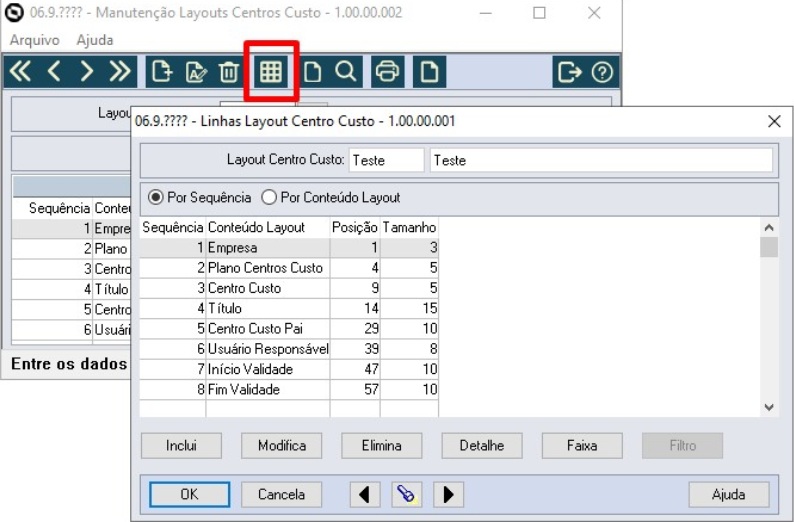Click position value 57 in grid
This screenshot has height=522, width=794.
tap(371, 389)
